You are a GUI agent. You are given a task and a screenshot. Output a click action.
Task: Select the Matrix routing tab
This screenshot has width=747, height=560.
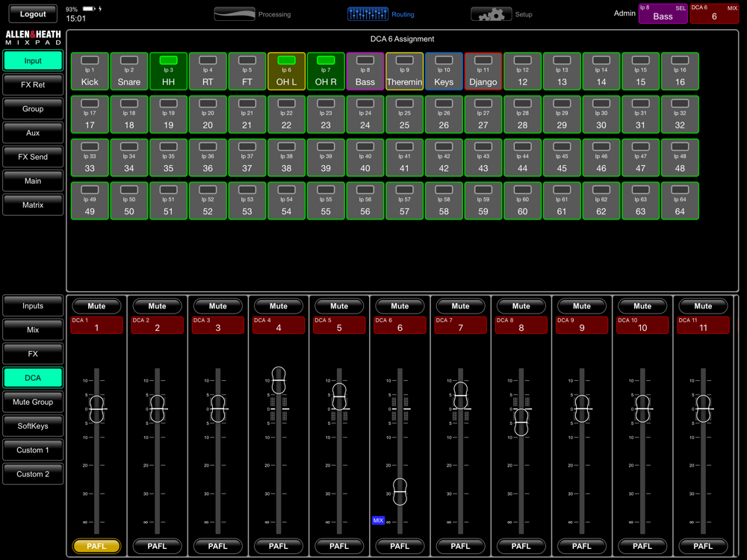point(33,205)
